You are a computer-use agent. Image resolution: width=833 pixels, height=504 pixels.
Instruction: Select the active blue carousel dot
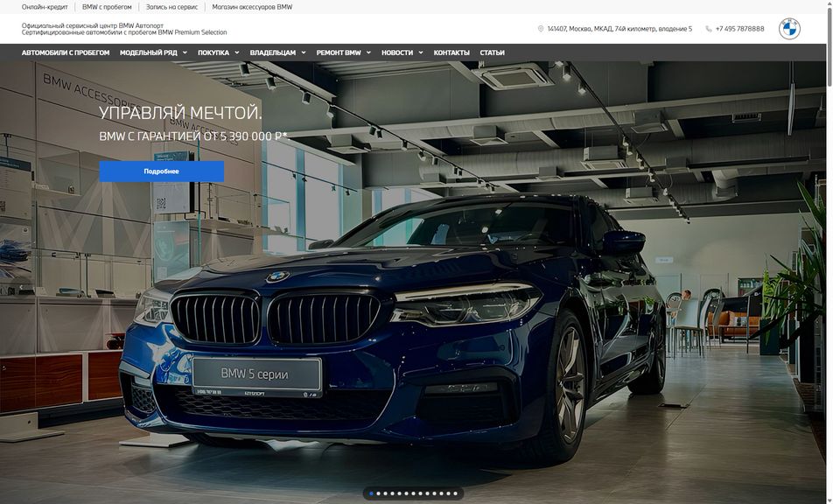pos(371,493)
